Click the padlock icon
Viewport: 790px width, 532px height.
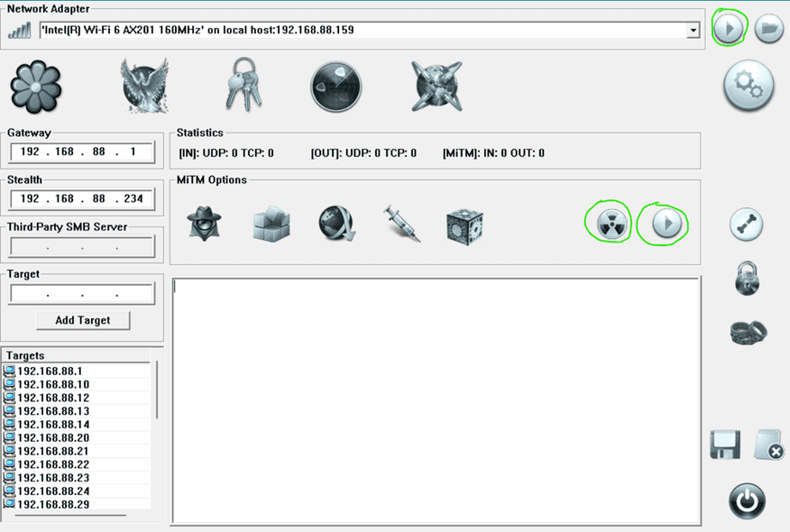(x=747, y=278)
